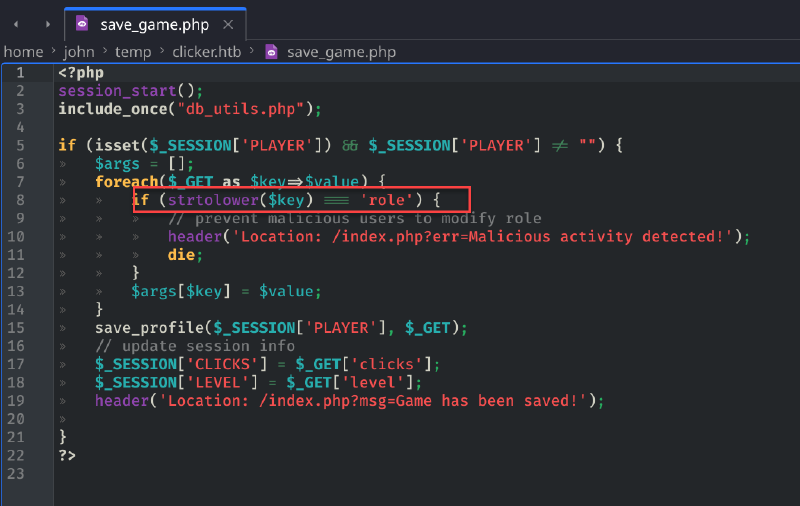Select the save_game.php tab
Image resolution: width=800 pixels, height=506 pixels.
coord(155,24)
